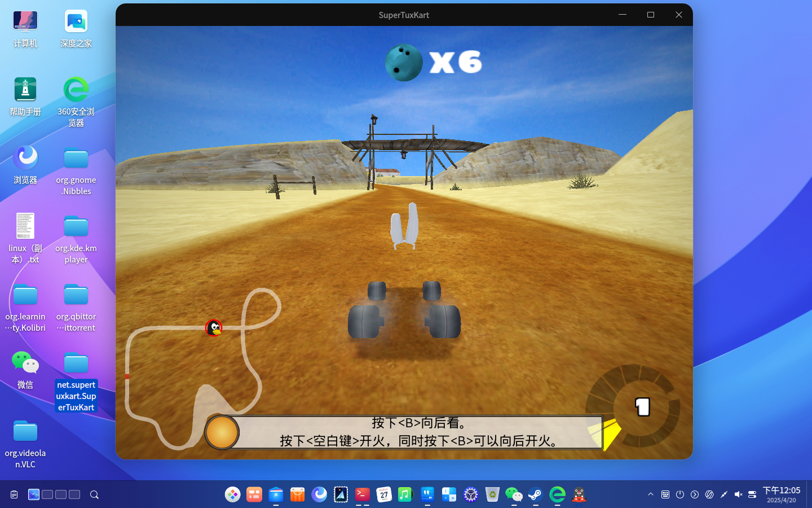Click the SuperTuxKart penguin dock icon
Image resolution: width=812 pixels, height=508 pixels.
(x=579, y=494)
